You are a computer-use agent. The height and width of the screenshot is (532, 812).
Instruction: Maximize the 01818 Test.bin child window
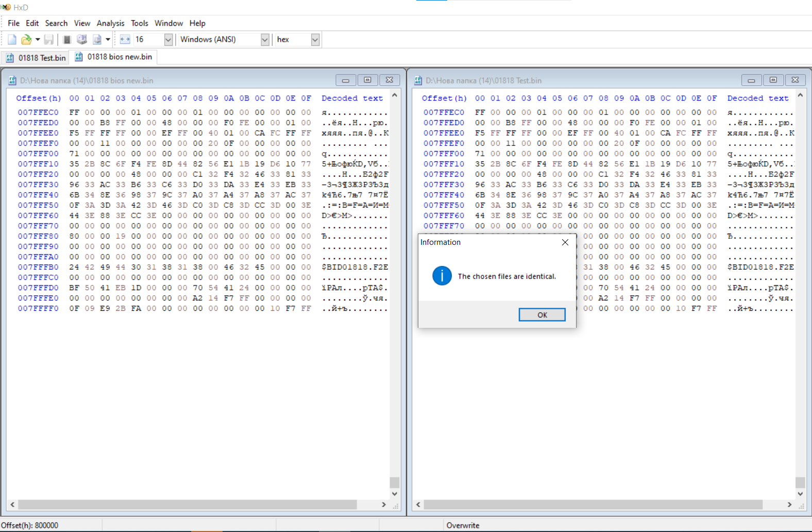(x=773, y=80)
